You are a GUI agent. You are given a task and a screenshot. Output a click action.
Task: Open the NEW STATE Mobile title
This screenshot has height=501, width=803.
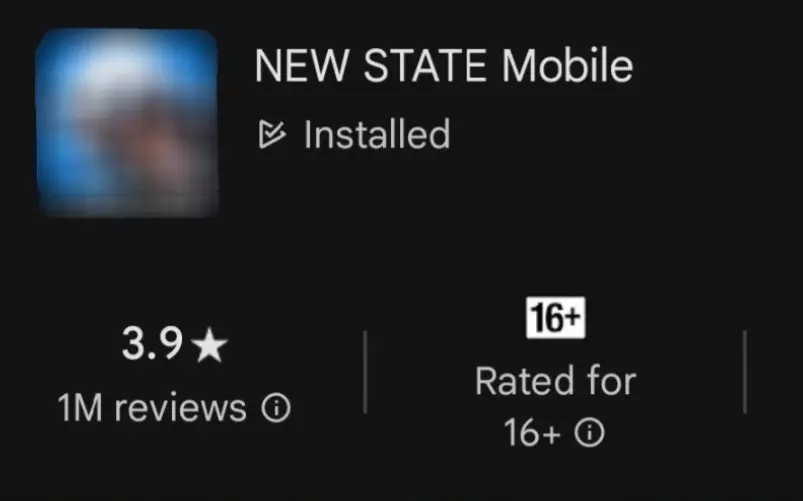pos(444,66)
